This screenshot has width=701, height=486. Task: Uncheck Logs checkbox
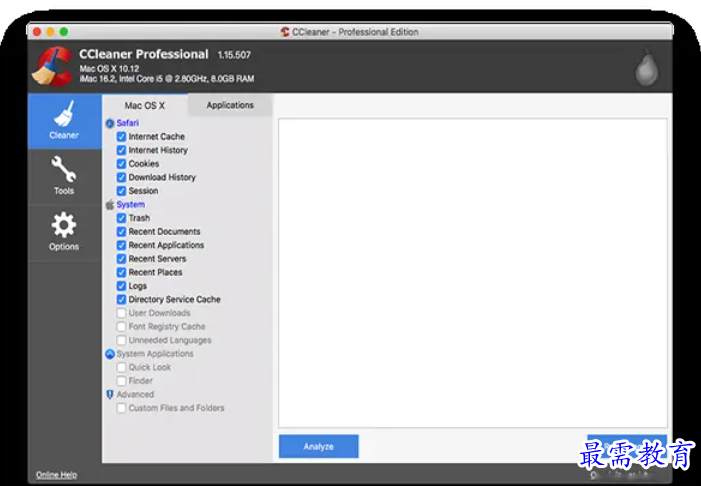pos(121,286)
